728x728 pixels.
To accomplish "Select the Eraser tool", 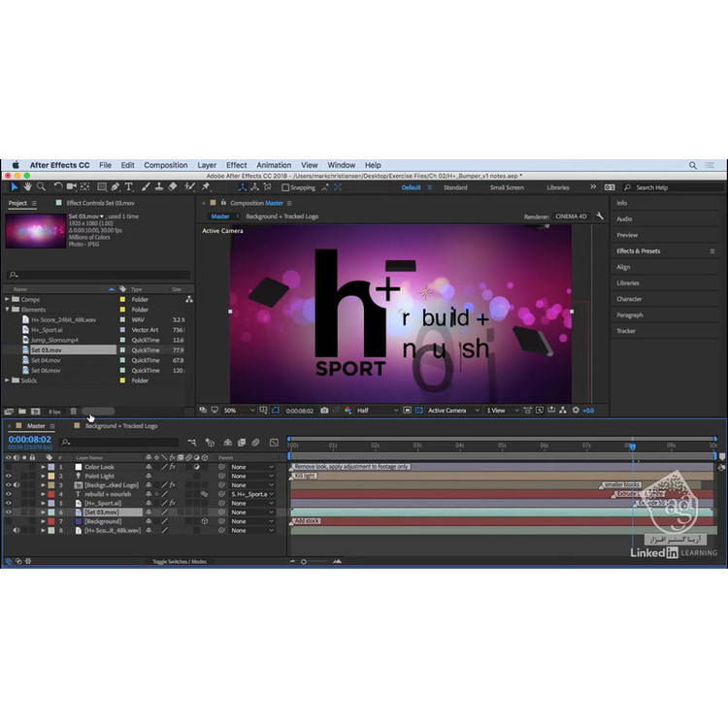I will (x=172, y=186).
